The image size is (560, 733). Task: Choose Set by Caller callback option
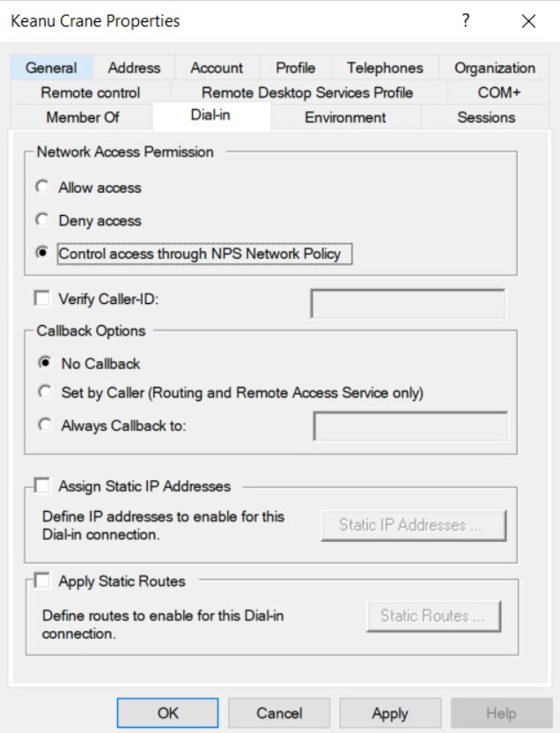point(42,393)
